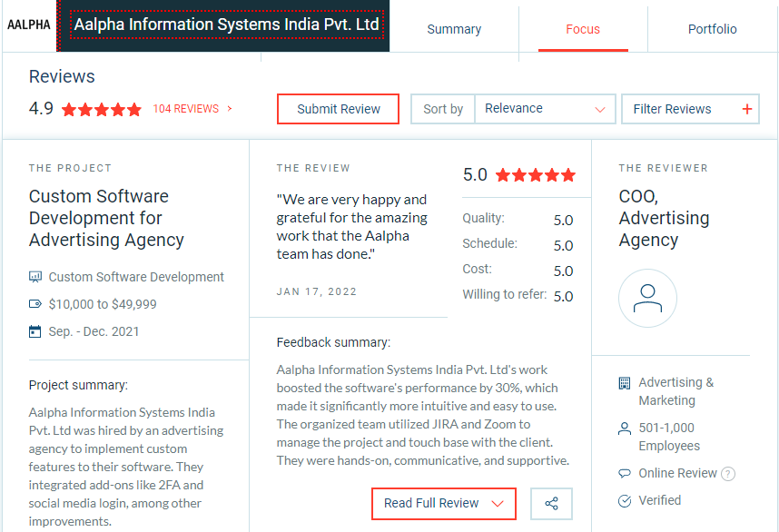Click the reviewer profile avatar icon
This screenshot has height=532, width=779.
tap(647, 298)
